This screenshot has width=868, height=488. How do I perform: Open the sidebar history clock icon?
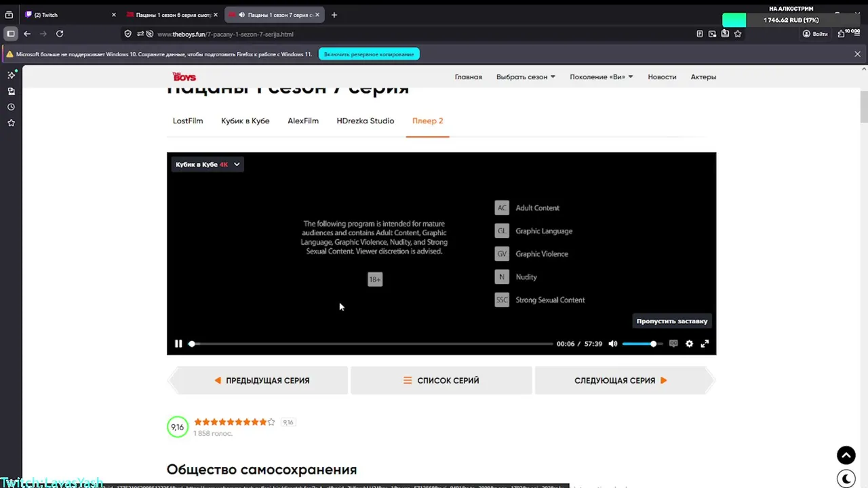[x=11, y=107]
